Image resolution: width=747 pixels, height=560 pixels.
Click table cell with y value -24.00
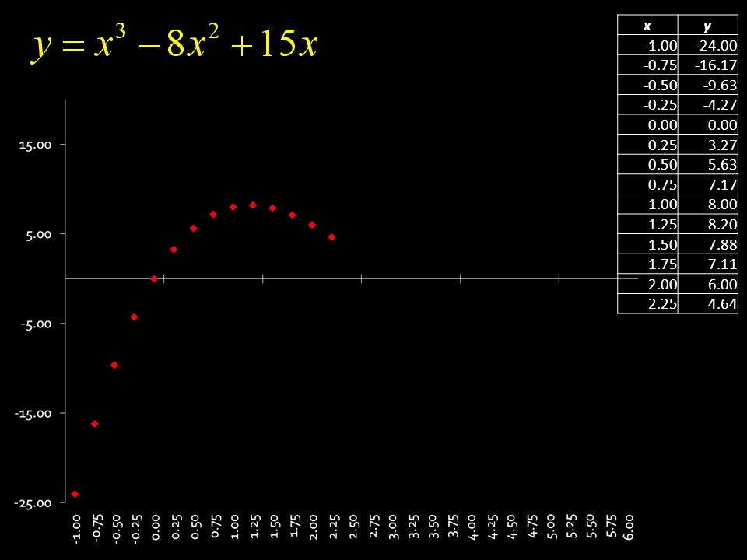coord(707,45)
